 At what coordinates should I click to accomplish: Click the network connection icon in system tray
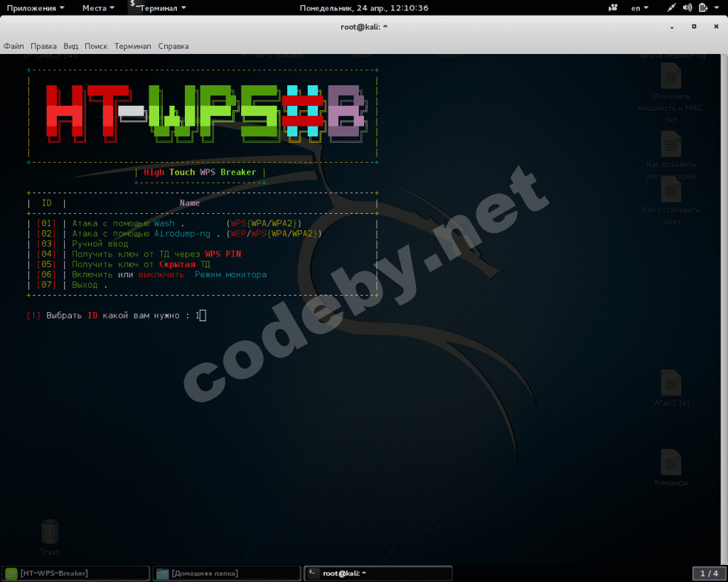(671, 7)
